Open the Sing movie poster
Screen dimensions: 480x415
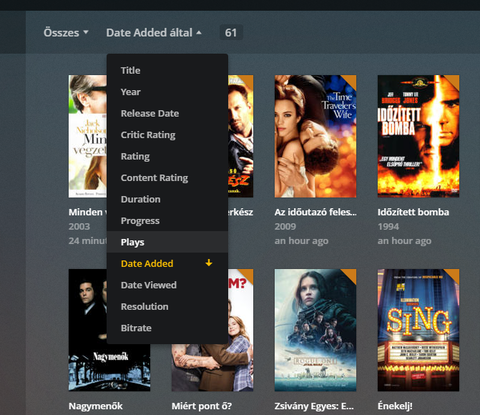pos(418,330)
